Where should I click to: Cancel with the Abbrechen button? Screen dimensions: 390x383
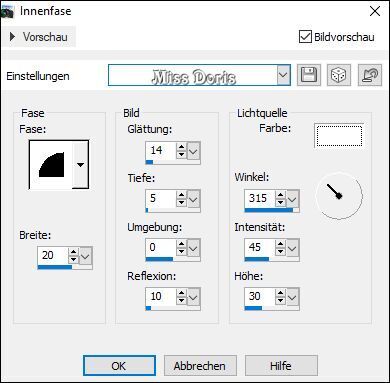pyautogui.click(x=200, y=366)
